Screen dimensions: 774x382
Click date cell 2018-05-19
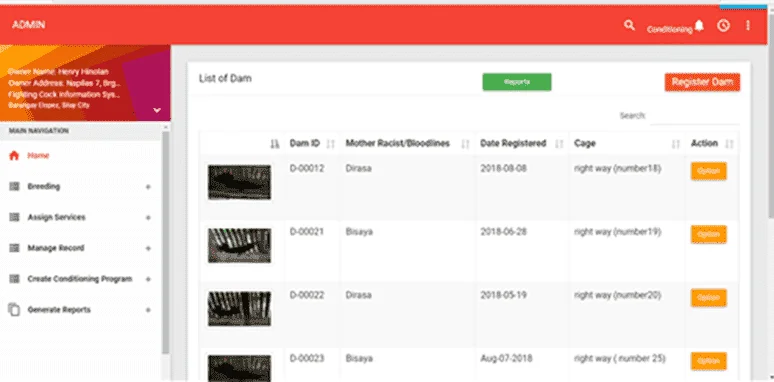503,295
